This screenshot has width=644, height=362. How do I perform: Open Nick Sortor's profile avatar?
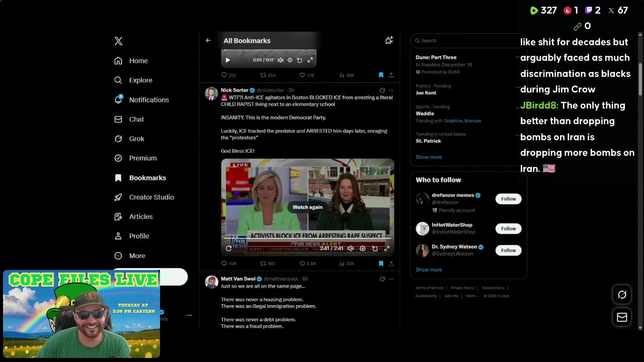[x=211, y=94]
